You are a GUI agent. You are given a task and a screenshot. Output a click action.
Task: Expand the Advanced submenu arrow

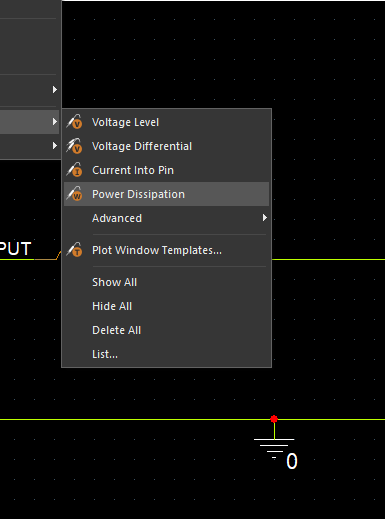tap(265, 218)
